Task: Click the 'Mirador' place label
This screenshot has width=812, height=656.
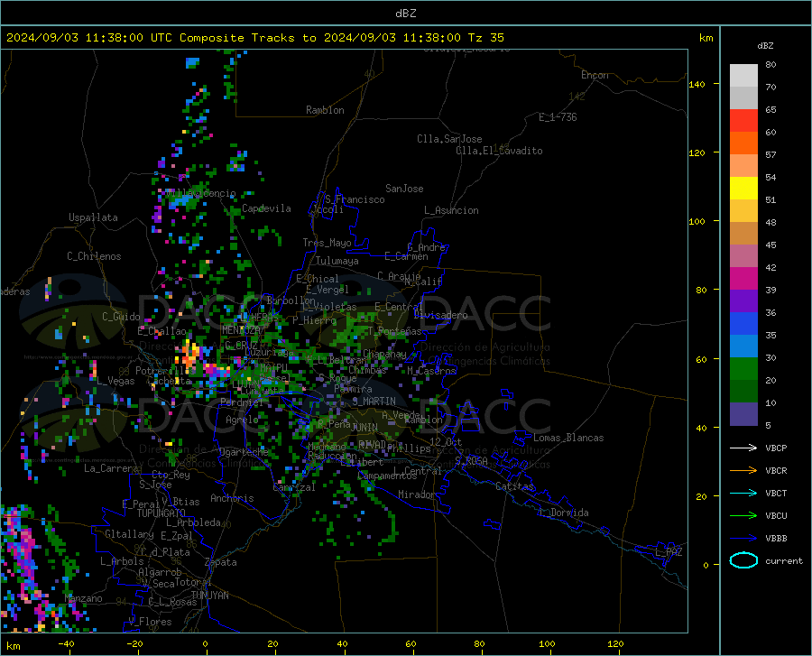Action: (x=417, y=494)
